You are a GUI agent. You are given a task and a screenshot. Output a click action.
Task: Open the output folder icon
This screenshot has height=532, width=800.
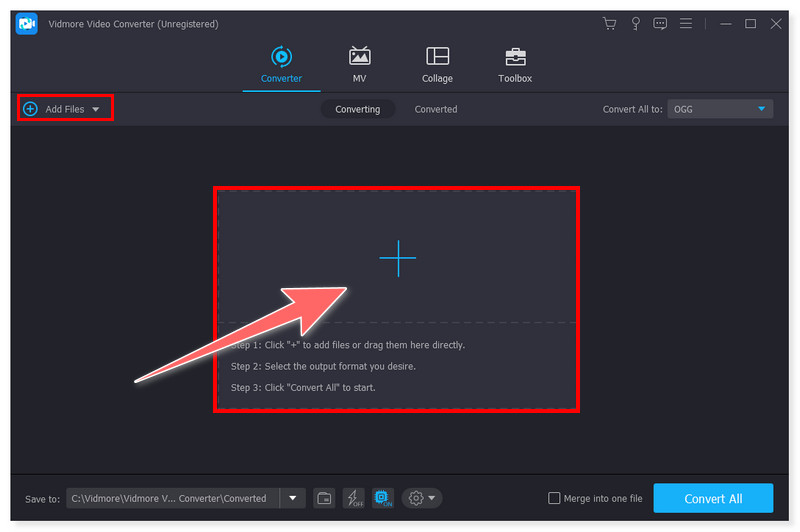tap(324, 498)
